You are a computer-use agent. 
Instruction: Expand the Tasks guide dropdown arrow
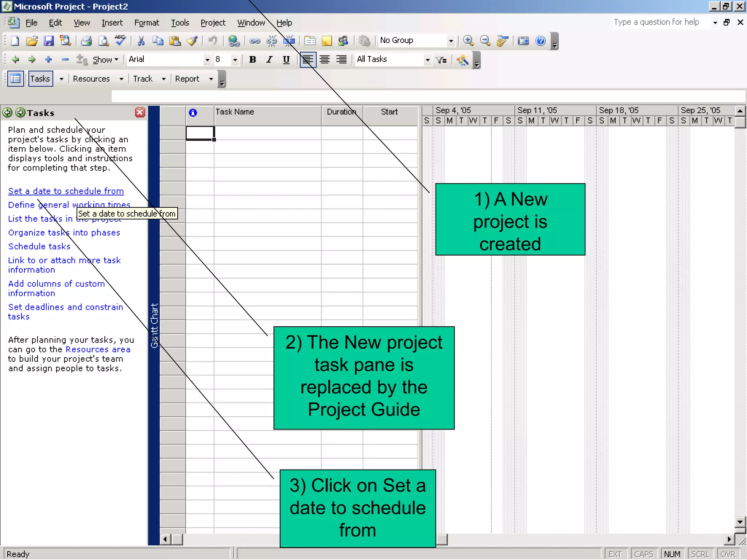click(x=61, y=79)
